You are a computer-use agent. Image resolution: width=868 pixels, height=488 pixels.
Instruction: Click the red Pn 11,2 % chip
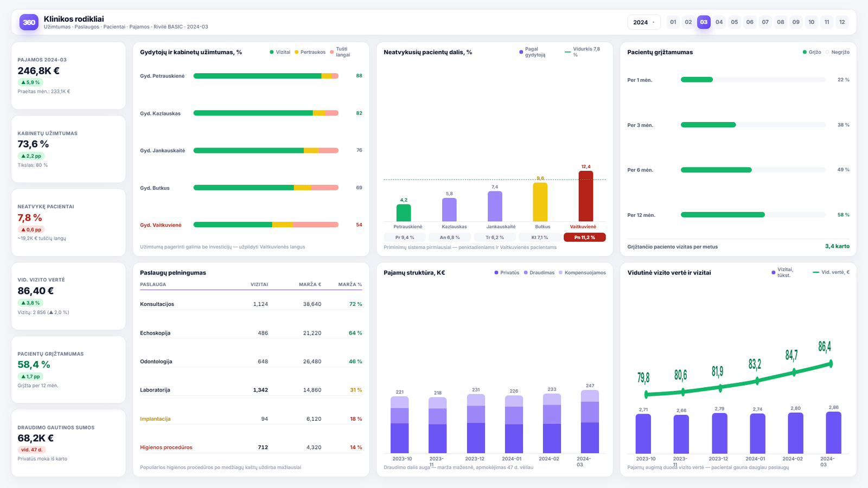click(x=585, y=237)
